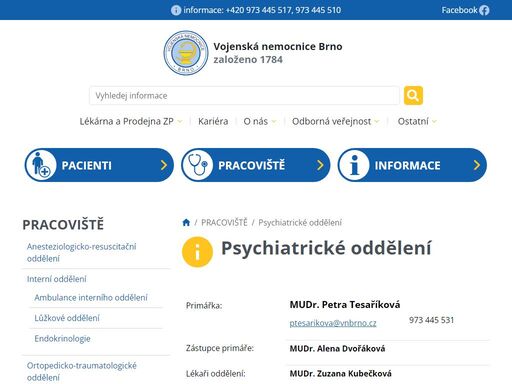Click the letter-i icon in the INFORMACE button
Screen dimensions: 512x384
point(354,165)
